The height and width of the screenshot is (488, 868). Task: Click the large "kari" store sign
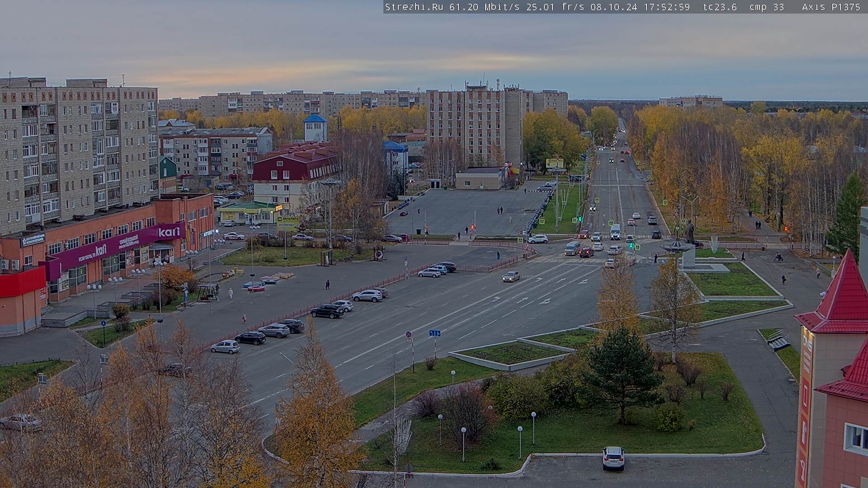click(x=169, y=232)
